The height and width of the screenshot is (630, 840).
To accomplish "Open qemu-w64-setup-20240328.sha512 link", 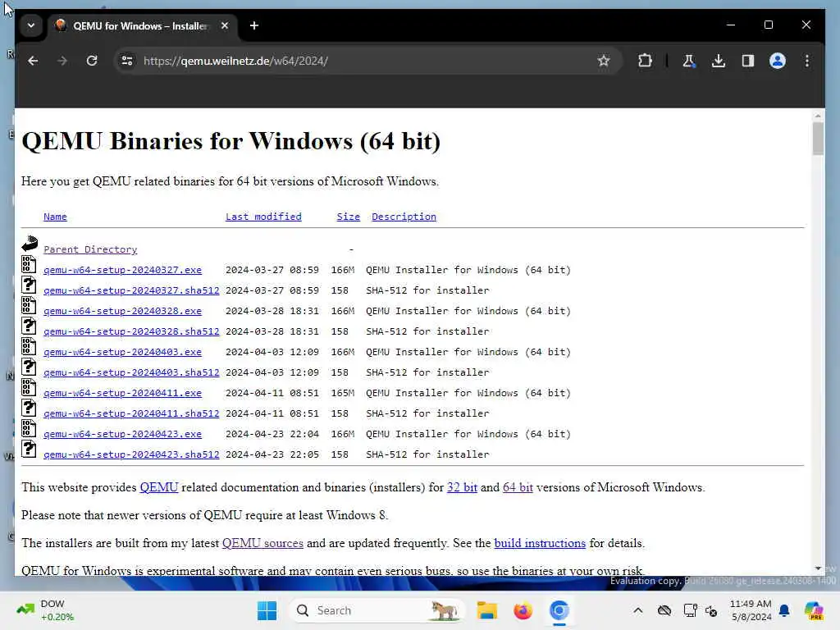I will point(131,331).
